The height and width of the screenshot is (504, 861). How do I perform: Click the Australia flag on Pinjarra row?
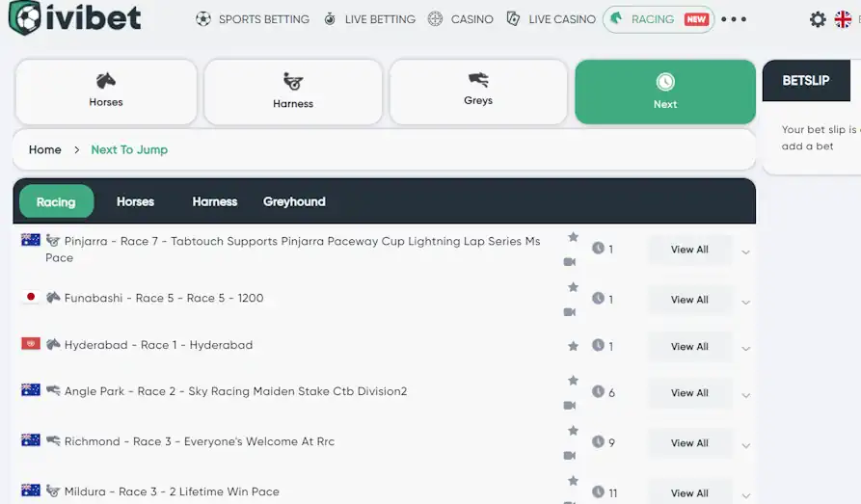click(x=31, y=240)
